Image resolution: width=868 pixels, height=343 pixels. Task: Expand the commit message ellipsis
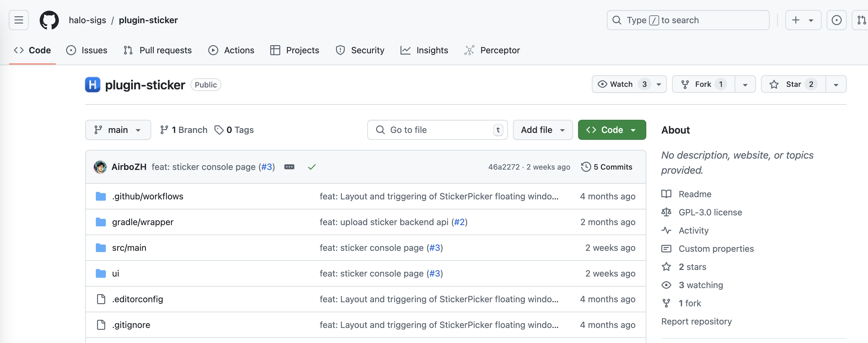(289, 167)
